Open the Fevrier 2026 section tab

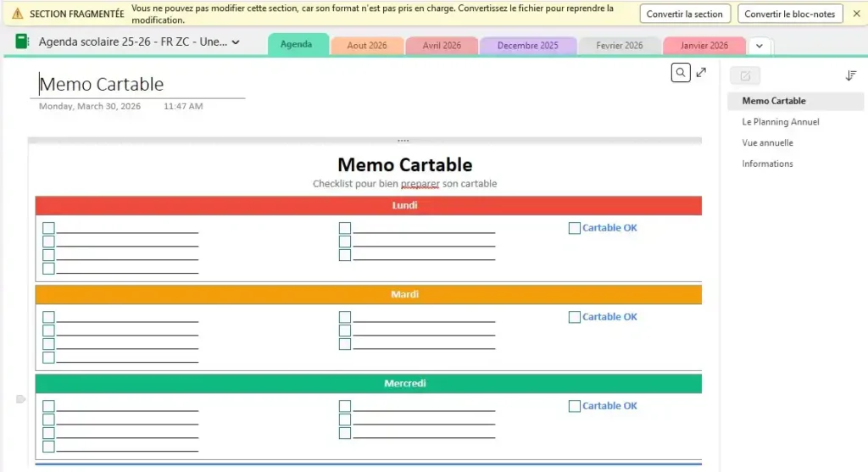coord(620,46)
